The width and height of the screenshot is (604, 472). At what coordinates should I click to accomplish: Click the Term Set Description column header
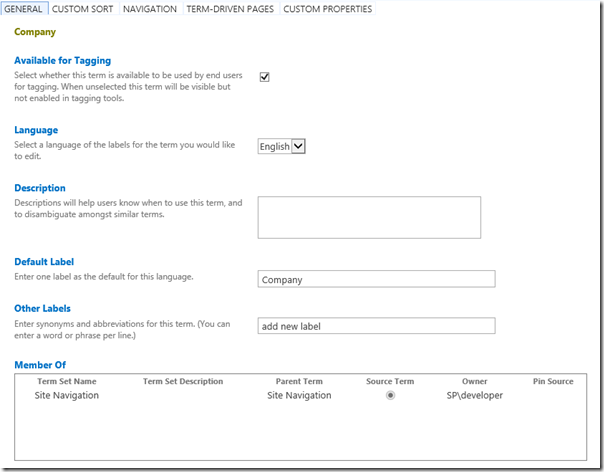[x=183, y=381]
